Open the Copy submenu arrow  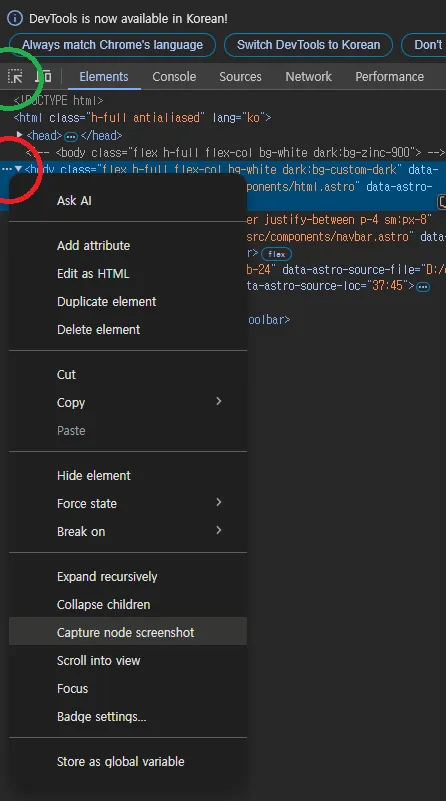pyautogui.click(x=219, y=402)
